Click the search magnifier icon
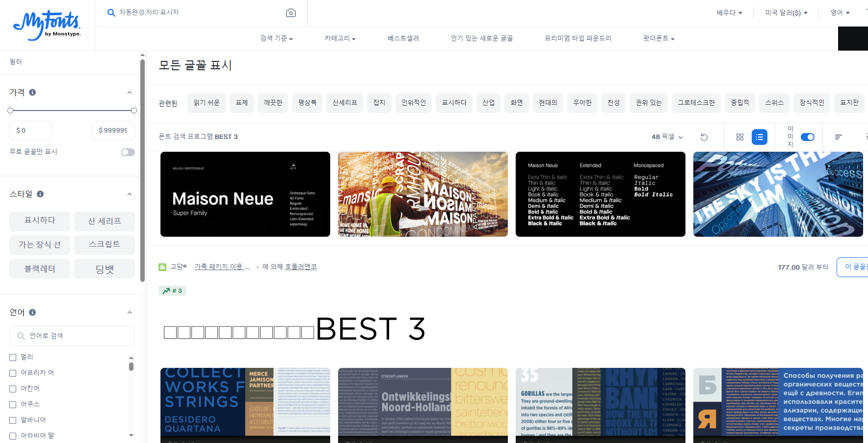The height and width of the screenshot is (443, 868). click(x=111, y=13)
